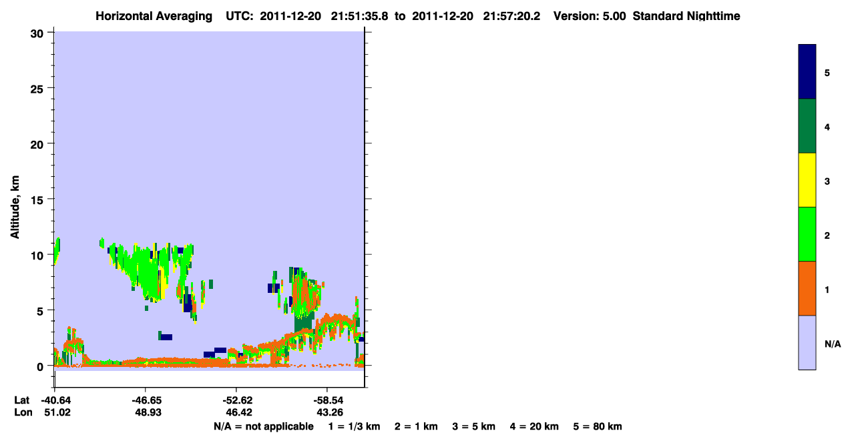Image resolution: width=868 pixels, height=445 pixels.
Task: Click the colorbar label '4'
Action: (x=827, y=127)
